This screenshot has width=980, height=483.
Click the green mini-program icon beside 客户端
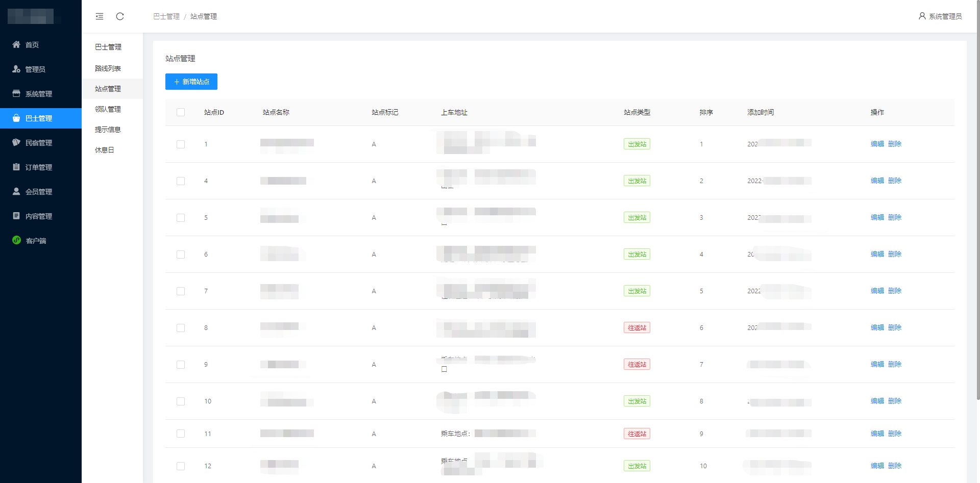16,240
